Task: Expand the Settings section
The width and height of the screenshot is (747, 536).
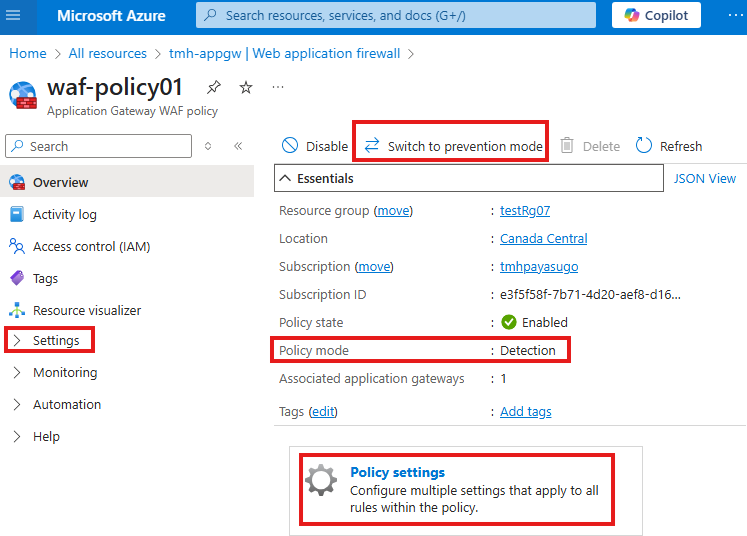Action: (50, 340)
